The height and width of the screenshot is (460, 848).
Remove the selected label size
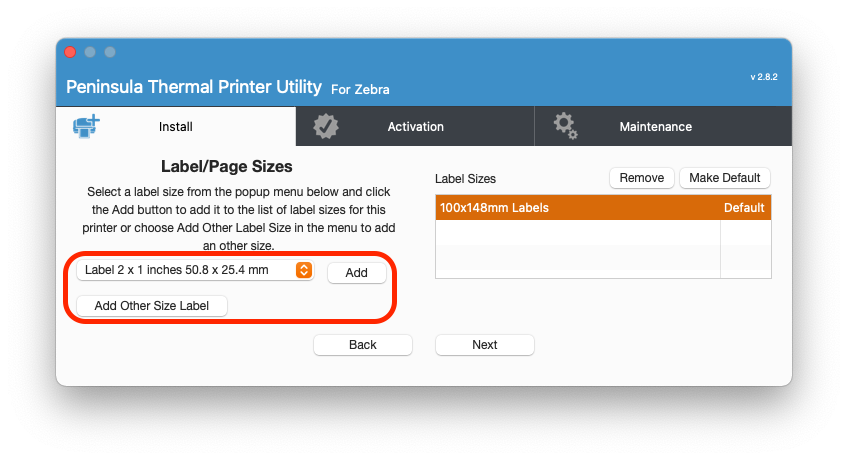tap(641, 178)
